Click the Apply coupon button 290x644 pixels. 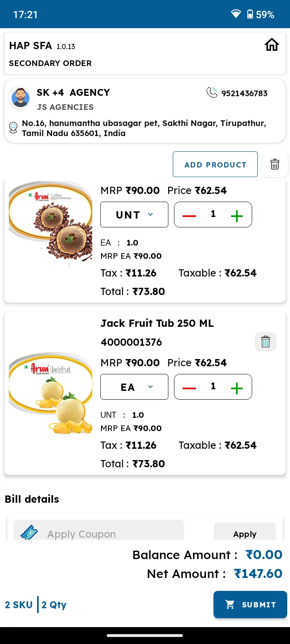coord(245,532)
